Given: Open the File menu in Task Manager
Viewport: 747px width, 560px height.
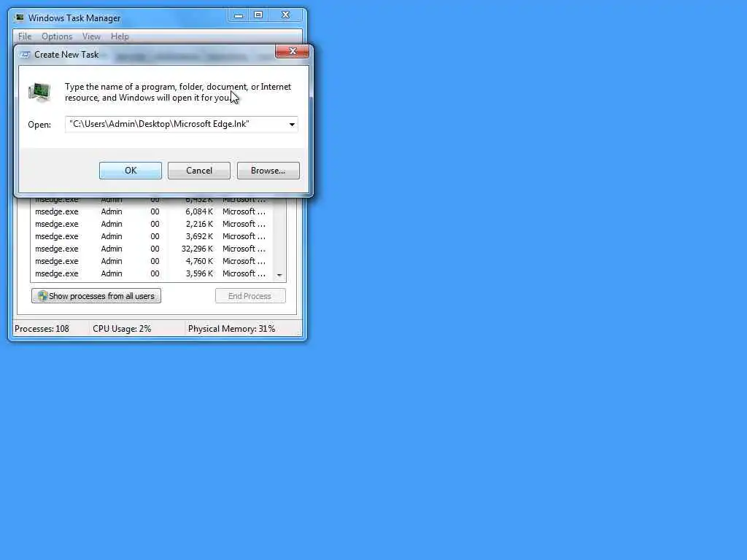Looking at the screenshot, I should [x=25, y=36].
